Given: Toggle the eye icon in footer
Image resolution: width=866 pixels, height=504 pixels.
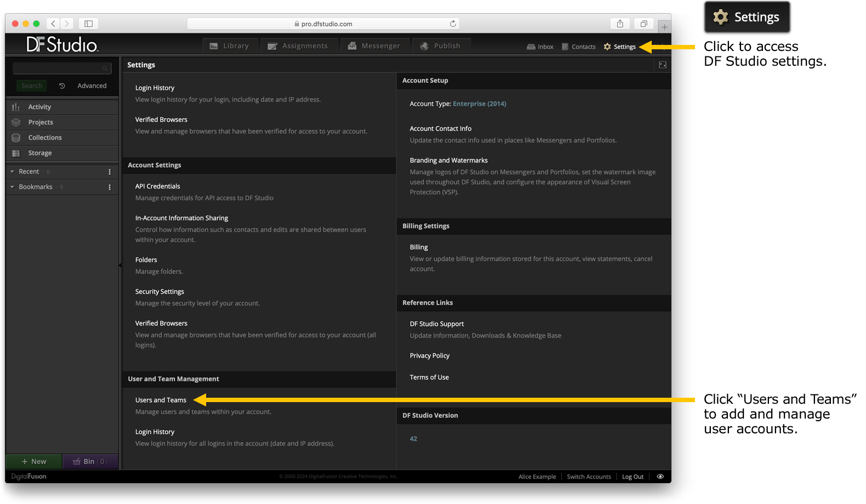Looking at the screenshot, I should click(x=660, y=477).
